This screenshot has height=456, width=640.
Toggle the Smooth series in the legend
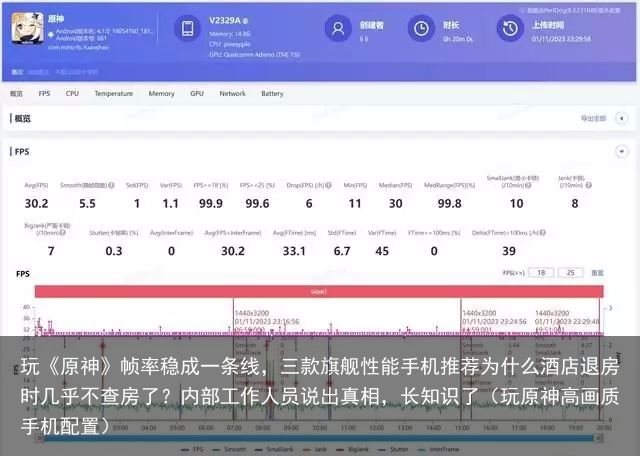pos(229,449)
